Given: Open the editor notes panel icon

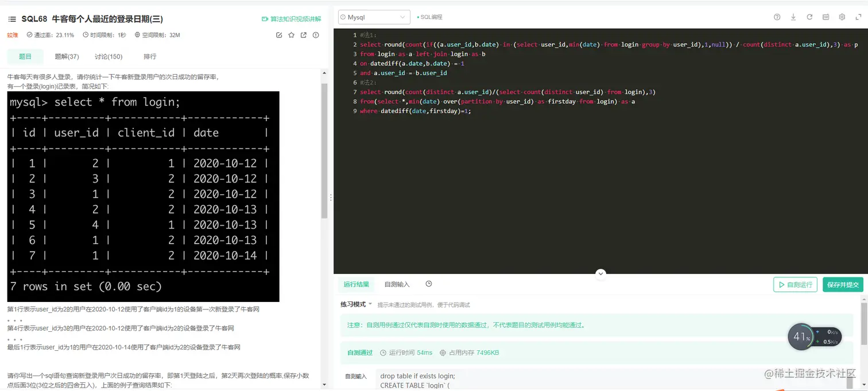Looking at the screenshot, I should [826, 17].
